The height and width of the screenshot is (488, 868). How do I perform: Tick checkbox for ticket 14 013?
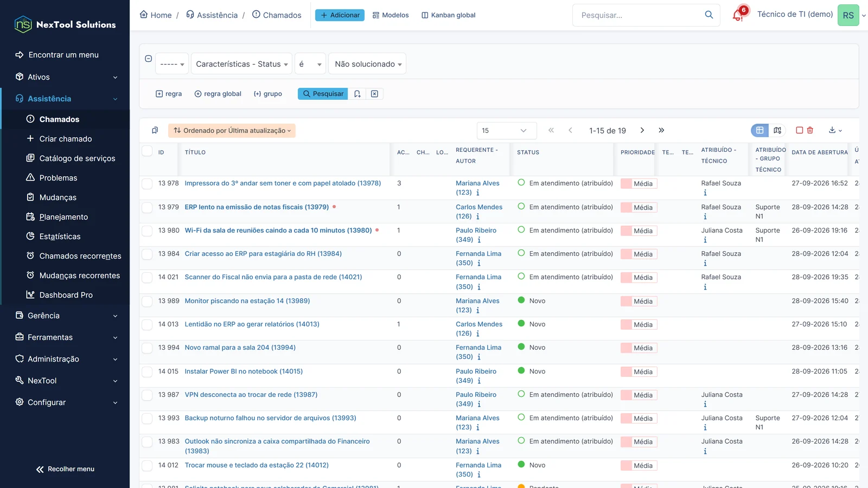tap(147, 324)
